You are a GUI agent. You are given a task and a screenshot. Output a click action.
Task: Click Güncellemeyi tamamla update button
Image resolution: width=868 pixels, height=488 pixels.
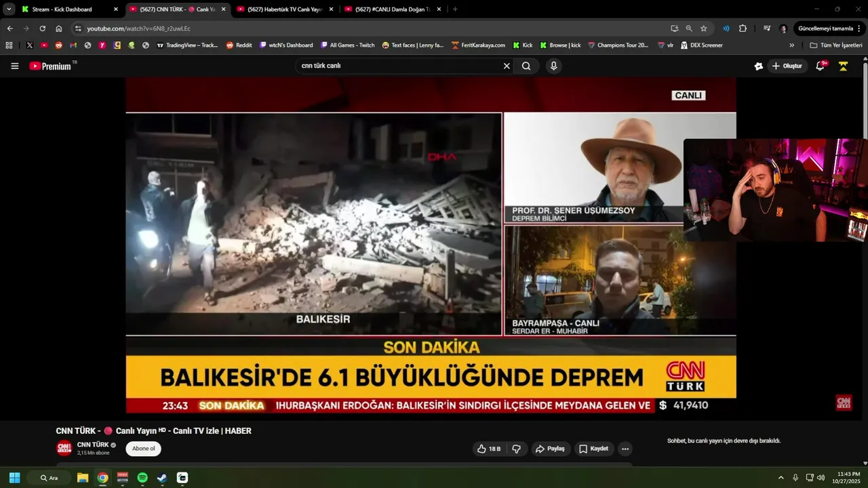[x=825, y=28]
